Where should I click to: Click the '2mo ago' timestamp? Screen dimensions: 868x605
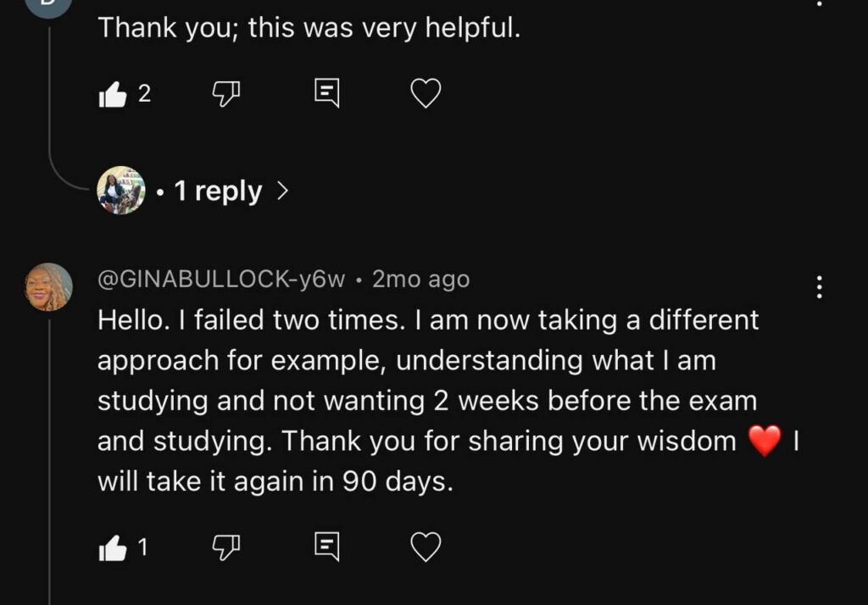tap(420, 280)
